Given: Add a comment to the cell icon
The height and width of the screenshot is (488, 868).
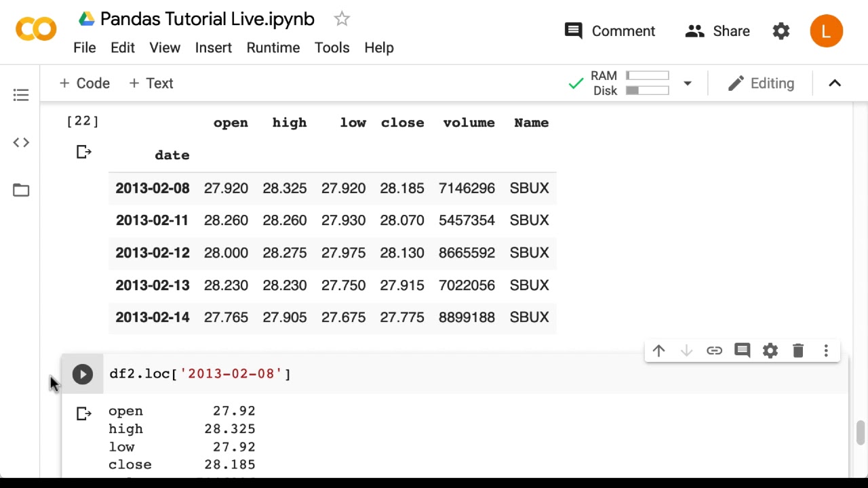Looking at the screenshot, I should pos(742,350).
